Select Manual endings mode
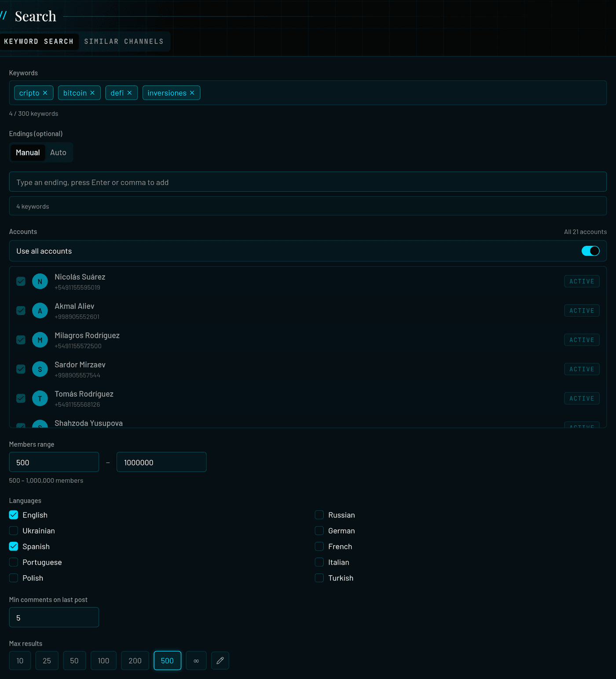Screen dimensions: 616x679 (28, 153)
